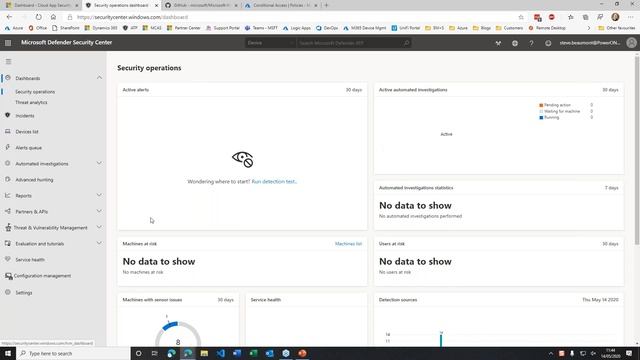
Task: Open the Logic Apps bookmark
Action: click(297, 28)
